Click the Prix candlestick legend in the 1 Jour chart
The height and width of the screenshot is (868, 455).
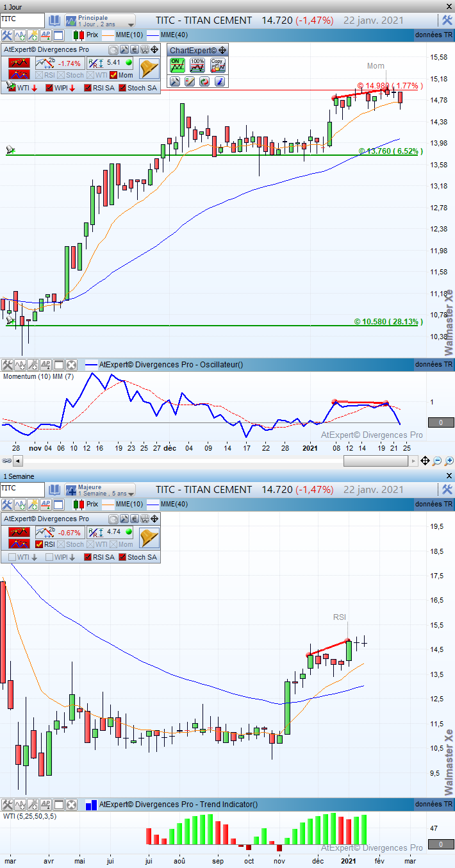(x=87, y=36)
